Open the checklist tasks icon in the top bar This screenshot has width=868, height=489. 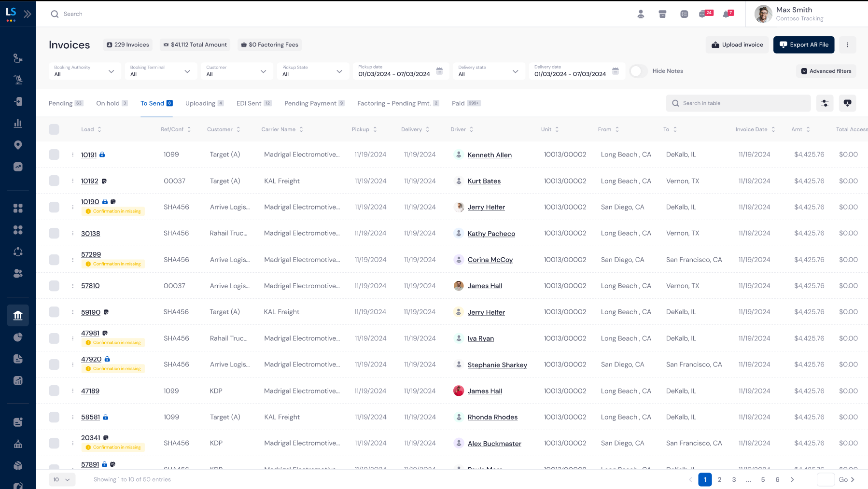pyautogui.click(x=684, y=14)
